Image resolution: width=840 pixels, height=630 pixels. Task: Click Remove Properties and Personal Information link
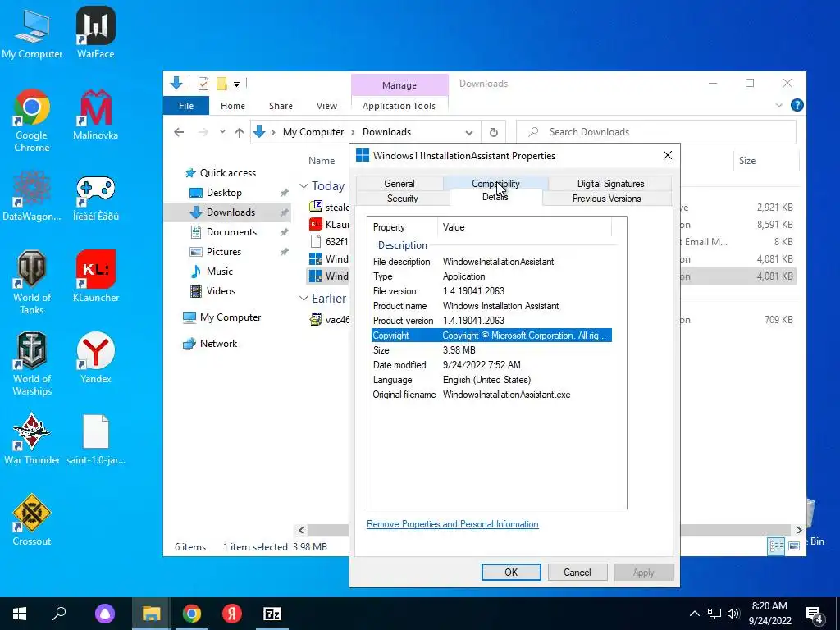[x=452, y=524]
